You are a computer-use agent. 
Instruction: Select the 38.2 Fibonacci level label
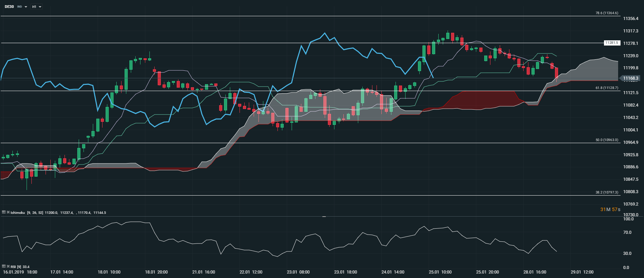point(607,192)
